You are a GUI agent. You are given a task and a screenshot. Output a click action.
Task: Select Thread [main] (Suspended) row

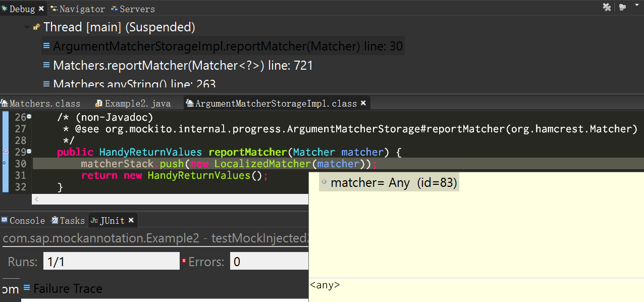point(119,27)
